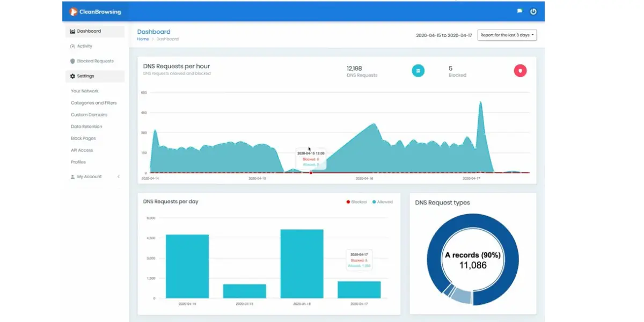This screenshot has width=644, height=322.
Task: Open Profiles settings
Action: coord(78,162)
